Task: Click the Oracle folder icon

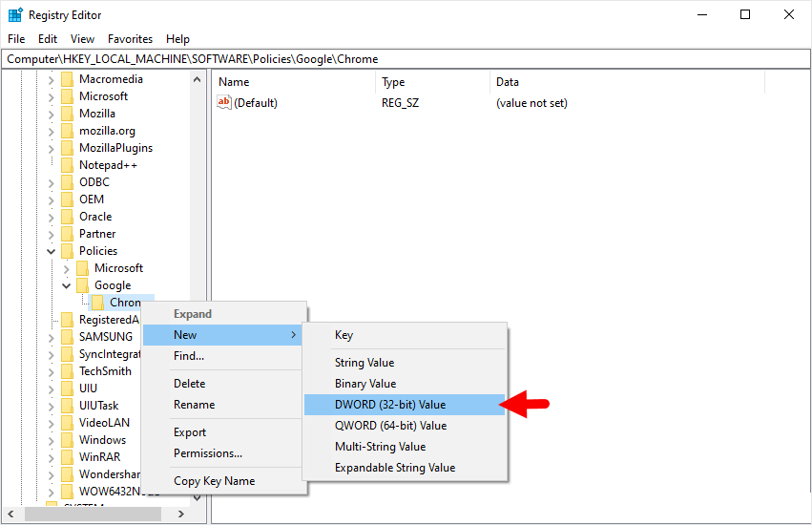Action: point(68,217)
